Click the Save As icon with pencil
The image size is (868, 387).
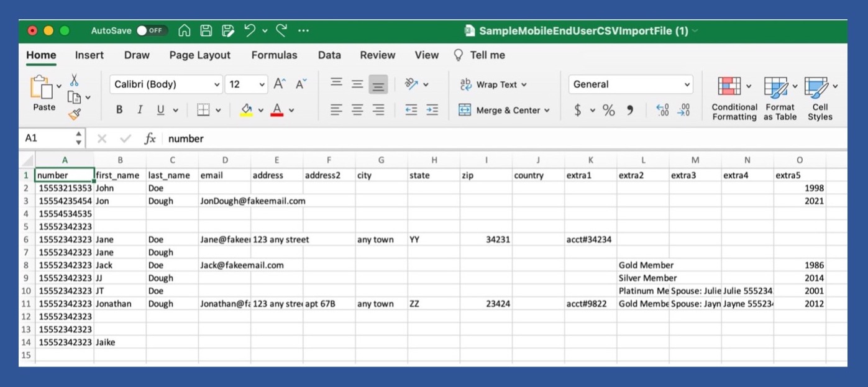point(228,30)
